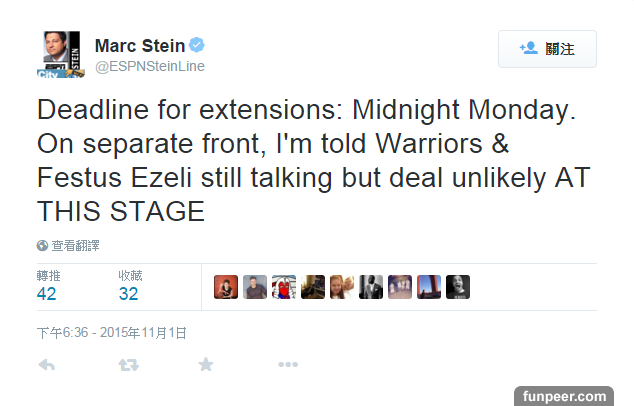Screen dimensions: 634x406
Task: Click the last black-and-white shouting avatar
Action: 458,287
